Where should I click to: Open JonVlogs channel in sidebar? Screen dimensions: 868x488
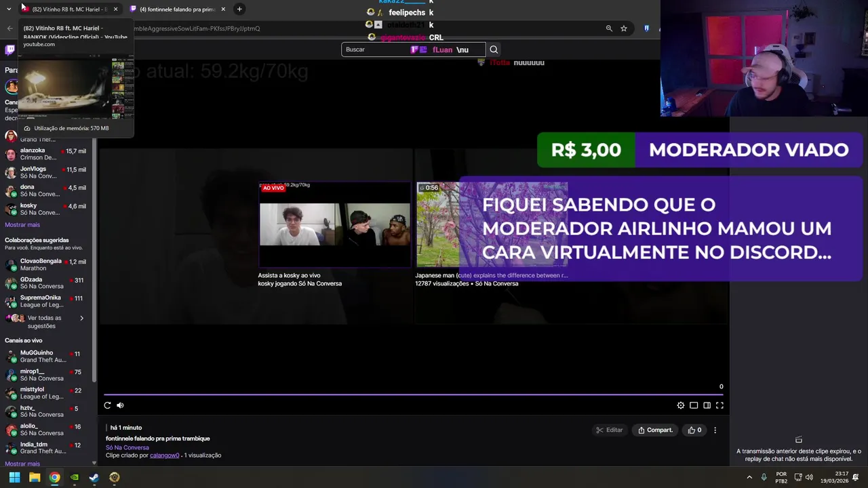pos(47,172)
